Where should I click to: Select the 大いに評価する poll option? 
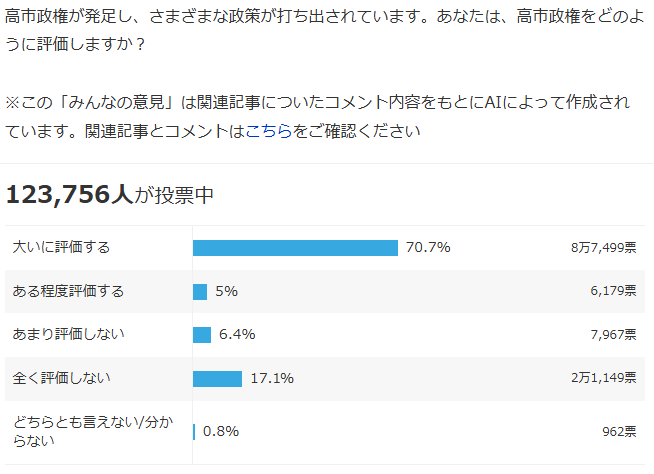[x=62, y=247]
